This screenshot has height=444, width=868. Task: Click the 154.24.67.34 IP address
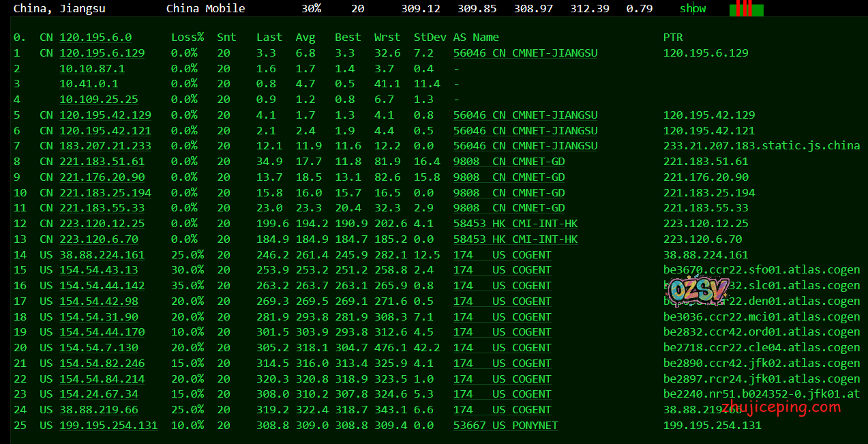pyautogui.click(x=99, y=394)
